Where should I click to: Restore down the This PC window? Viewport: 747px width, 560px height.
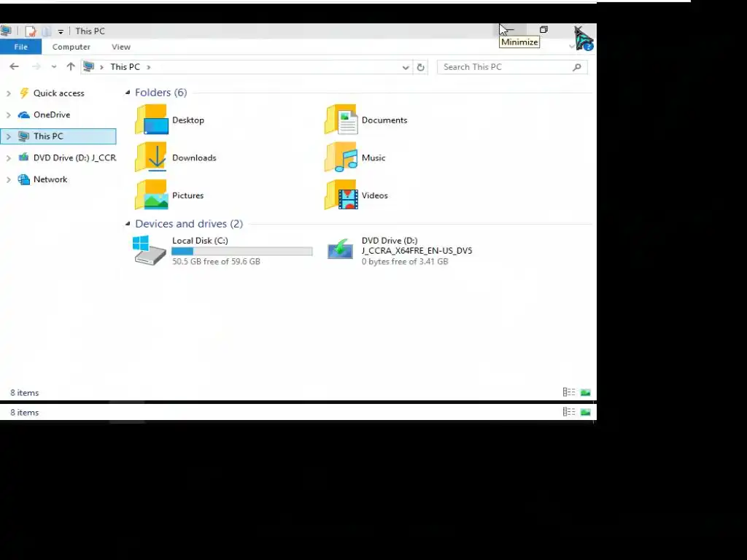(x=543, y=30)
